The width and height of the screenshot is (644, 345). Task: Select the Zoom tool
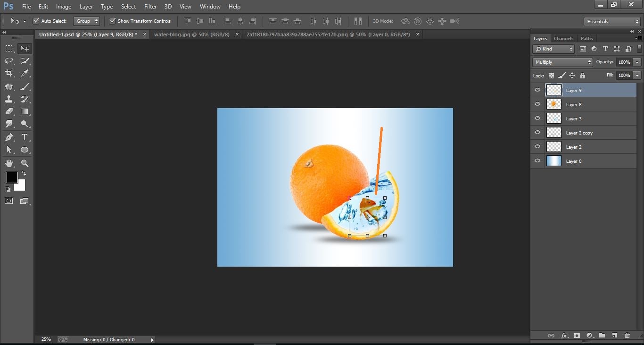pos(25,163)
